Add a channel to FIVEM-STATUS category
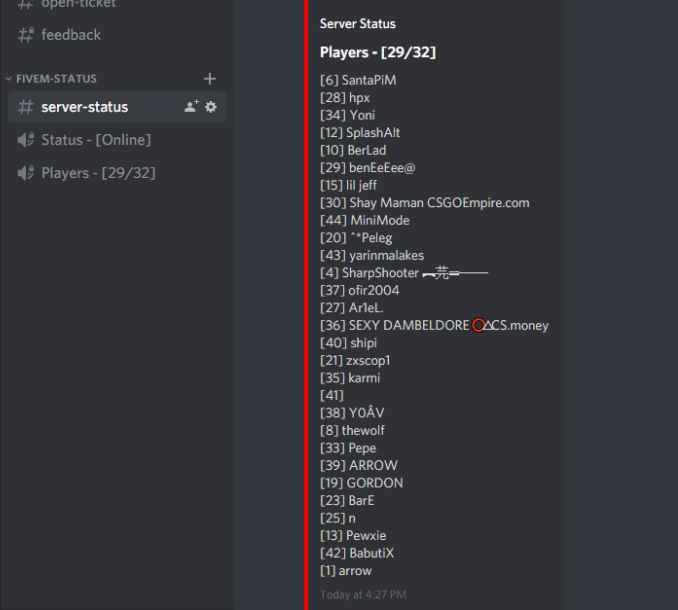 point(210,79)
